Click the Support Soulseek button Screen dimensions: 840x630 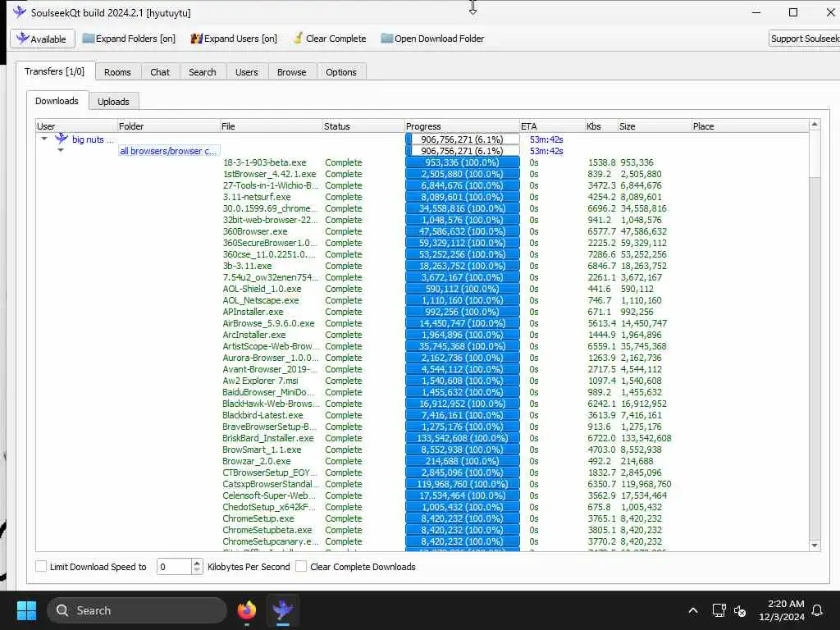point(804,39)
